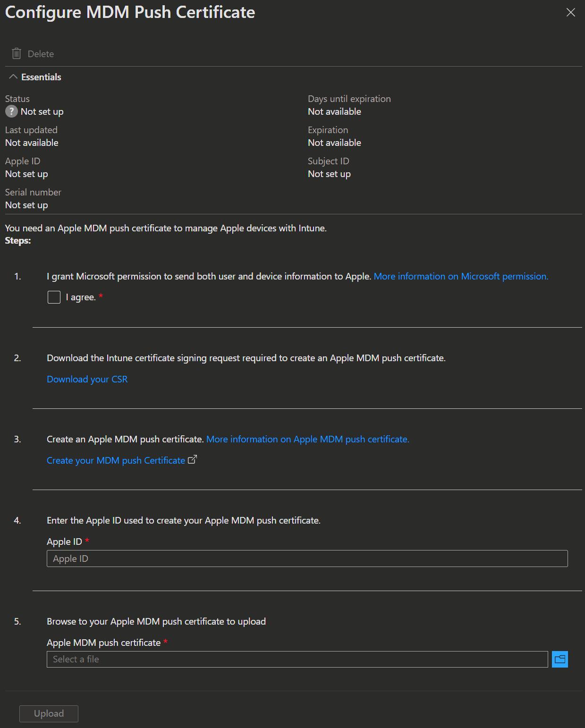Focus the Apple ID text field

tap(307, 559)
